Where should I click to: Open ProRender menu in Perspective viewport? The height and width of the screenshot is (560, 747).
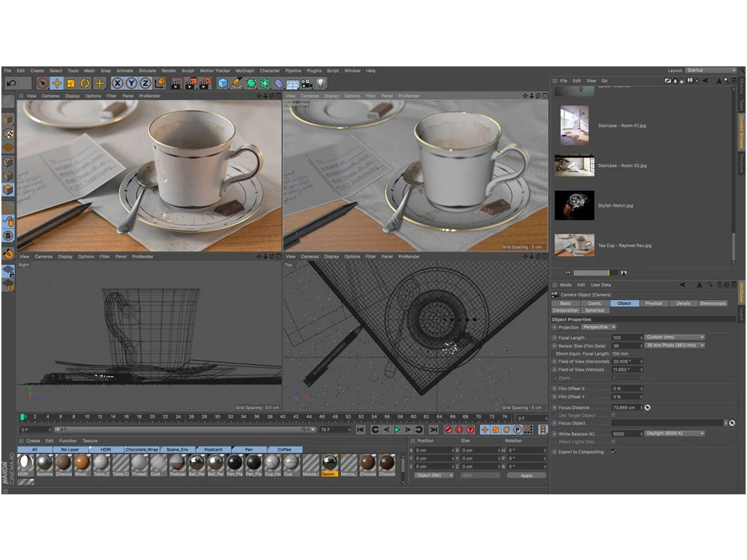click(x=409, y=95)
